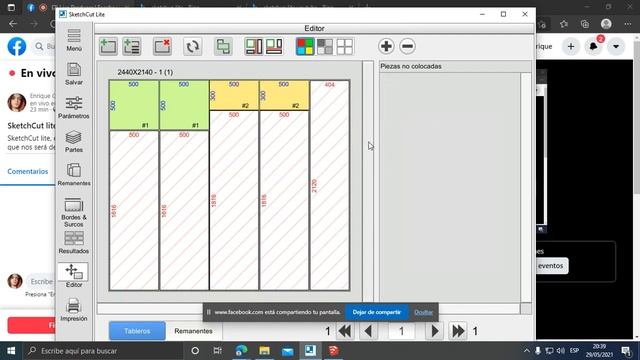Click the add board from list icon
The width and height of the screenshot is (640, 360).
132,46
